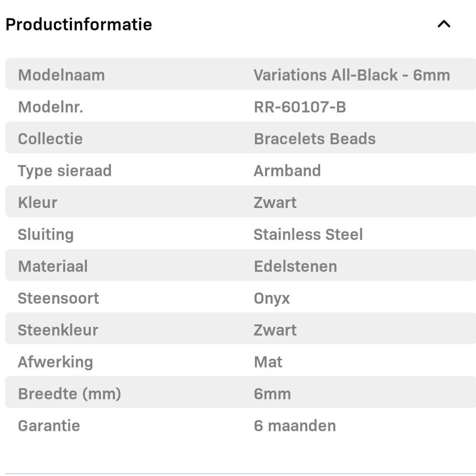476x476 pixels.
Task: Click the "Type sieraad" row label
Action: tap(65, 170)
